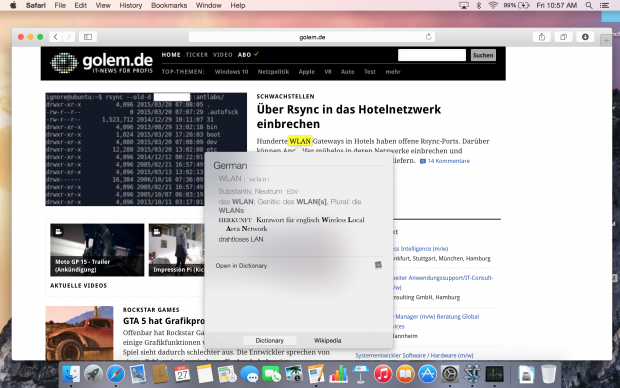Image resolution: width=620 pixels, height=388 pixels.
Task: Open Safari's Share menu
Action: (542, 37)
